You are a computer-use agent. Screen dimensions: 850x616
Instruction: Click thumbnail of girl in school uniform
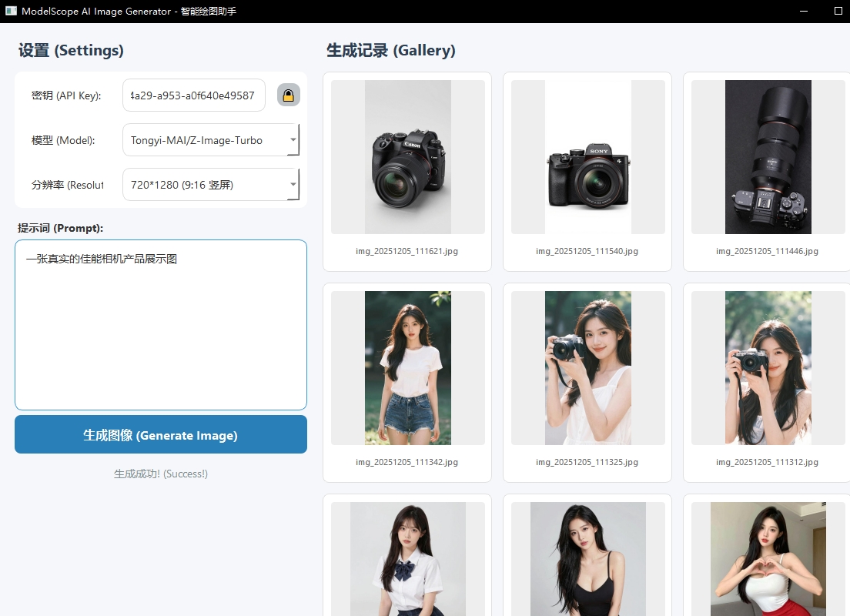pos(407,560)
